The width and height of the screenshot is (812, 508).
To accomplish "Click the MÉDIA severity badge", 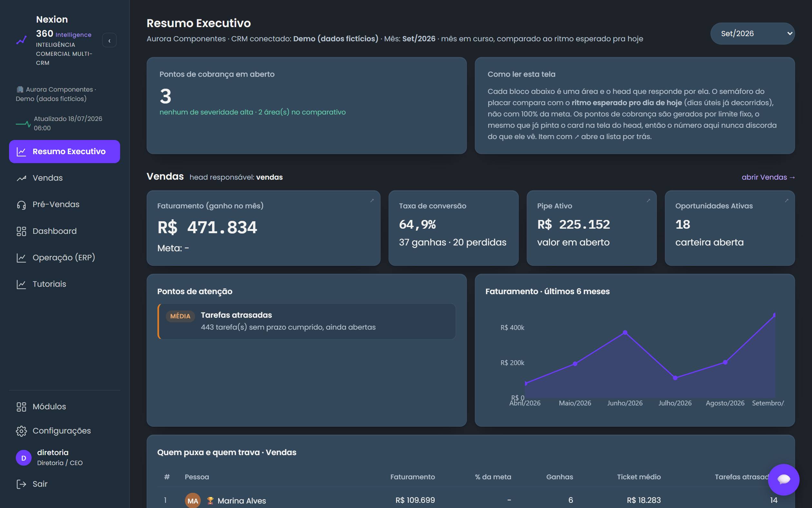I will (180, 316).
